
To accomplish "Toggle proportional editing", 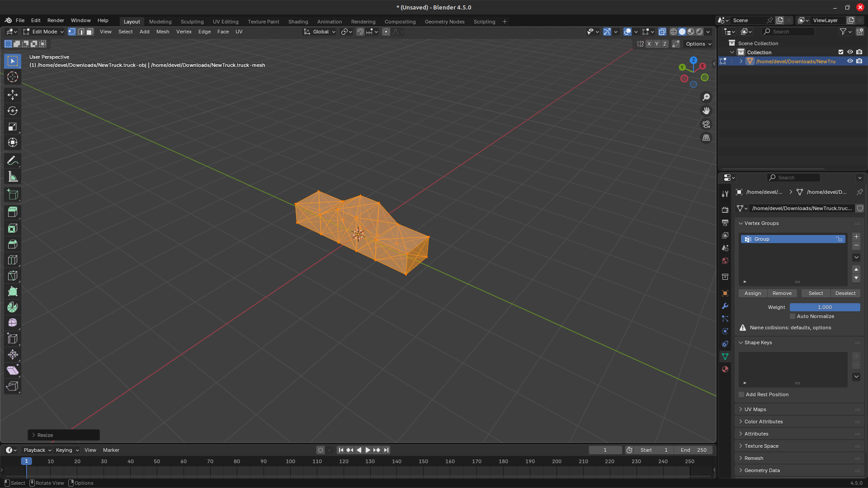I will [x=386, y=32].
